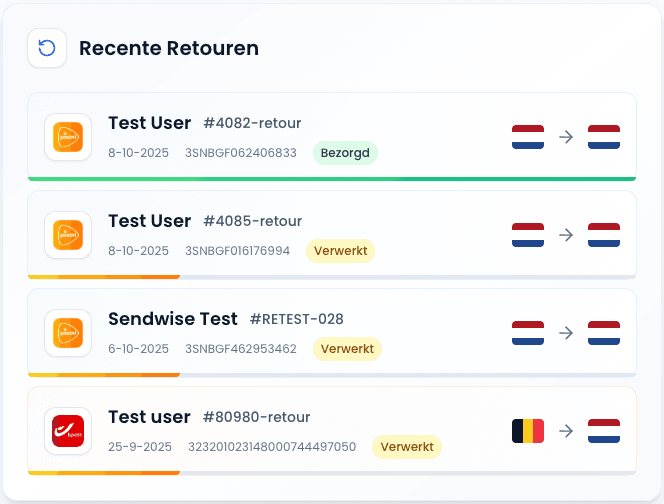Click Verwerkt badge on bpost return

click(x=407, y=447)
